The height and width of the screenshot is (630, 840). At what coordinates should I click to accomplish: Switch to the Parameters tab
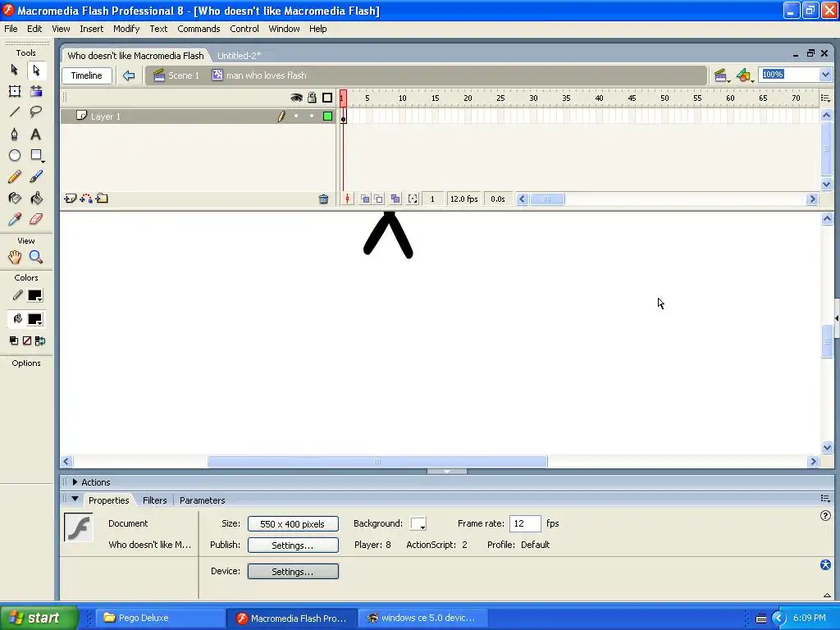[x=202, y=500]
